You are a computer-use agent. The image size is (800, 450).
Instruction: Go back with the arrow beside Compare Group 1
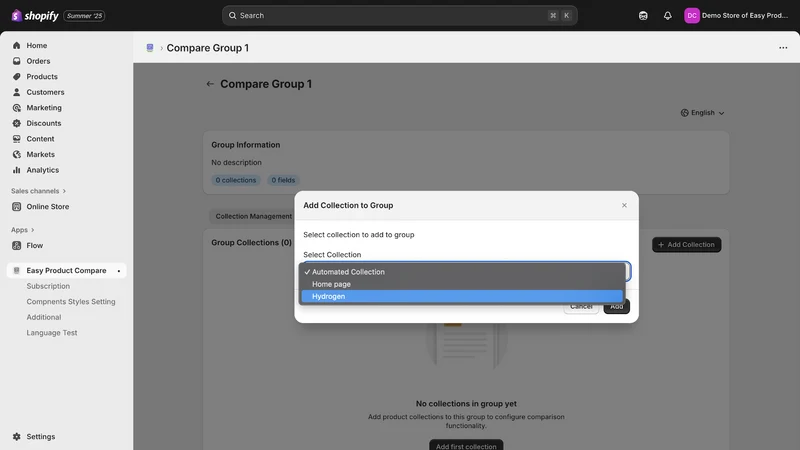[210, 84]
